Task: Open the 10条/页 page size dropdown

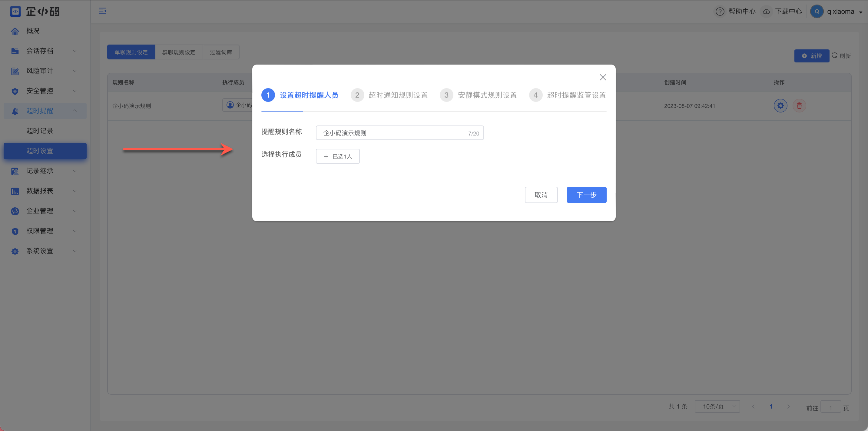Action: (717, 406)
